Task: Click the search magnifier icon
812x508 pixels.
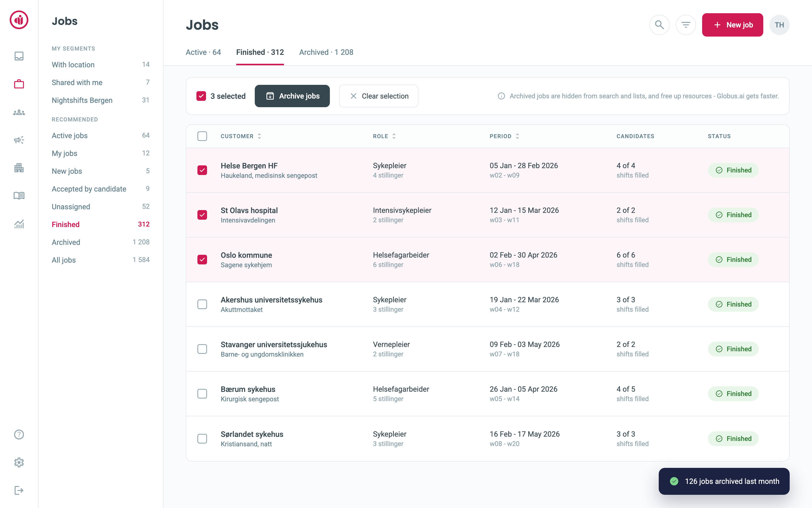Action: pos(659,25)
